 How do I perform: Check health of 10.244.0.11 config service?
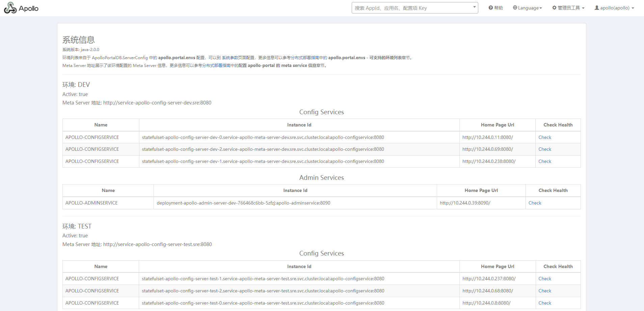click(545, 137)
